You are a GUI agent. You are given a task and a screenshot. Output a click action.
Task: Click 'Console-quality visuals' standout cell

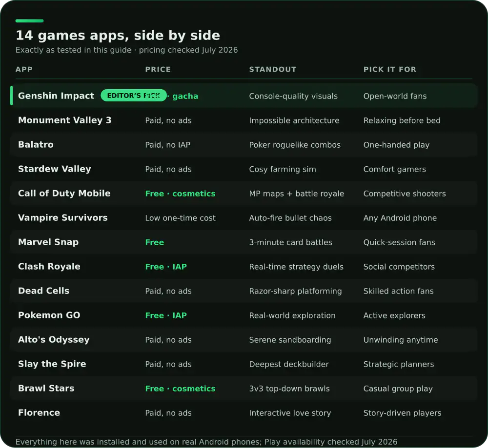tap(293, 96)
